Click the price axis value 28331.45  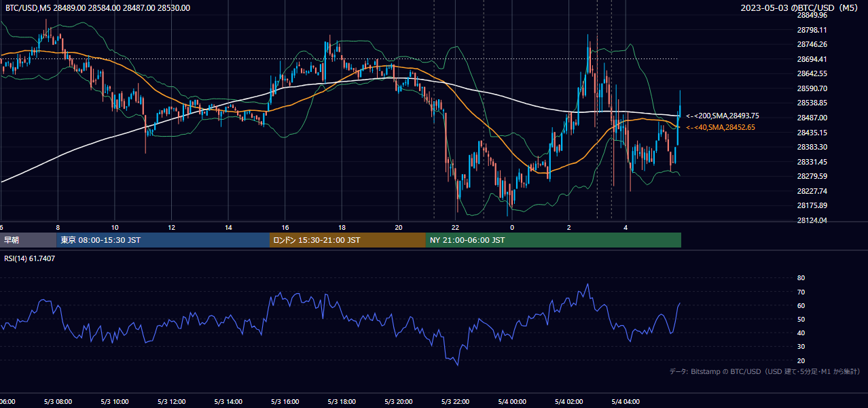coord(812,162)
